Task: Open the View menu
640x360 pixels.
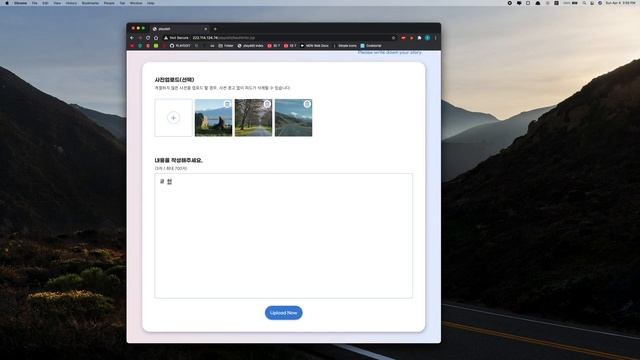Action: (57, 3)
